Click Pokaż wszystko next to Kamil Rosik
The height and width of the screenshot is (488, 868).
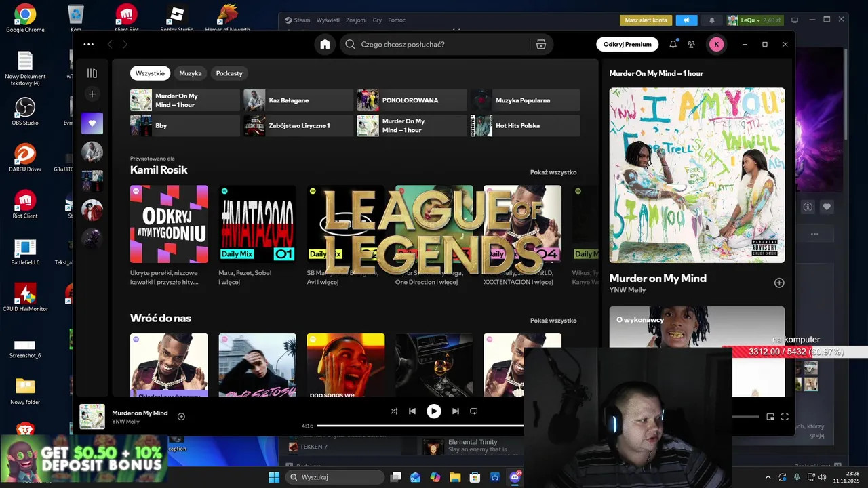553,172
